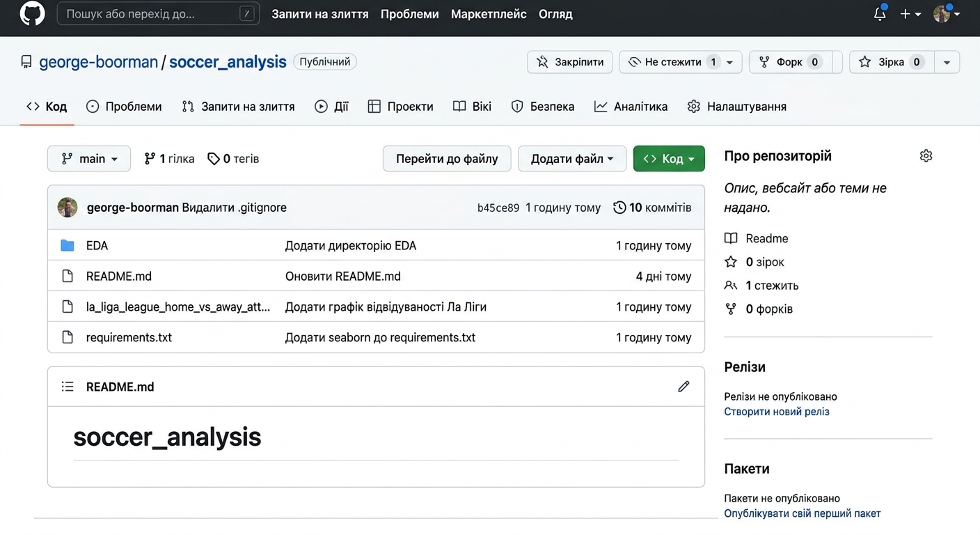Open commit message 'Видалити .gitignore'
This screenshot has height=535, width=980.
coord(234,208)
